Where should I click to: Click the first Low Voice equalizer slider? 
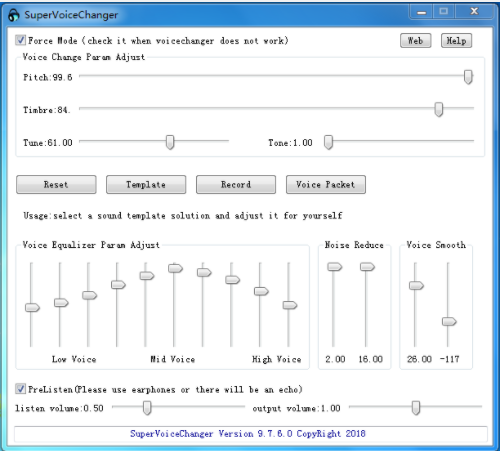coord(32,307)
